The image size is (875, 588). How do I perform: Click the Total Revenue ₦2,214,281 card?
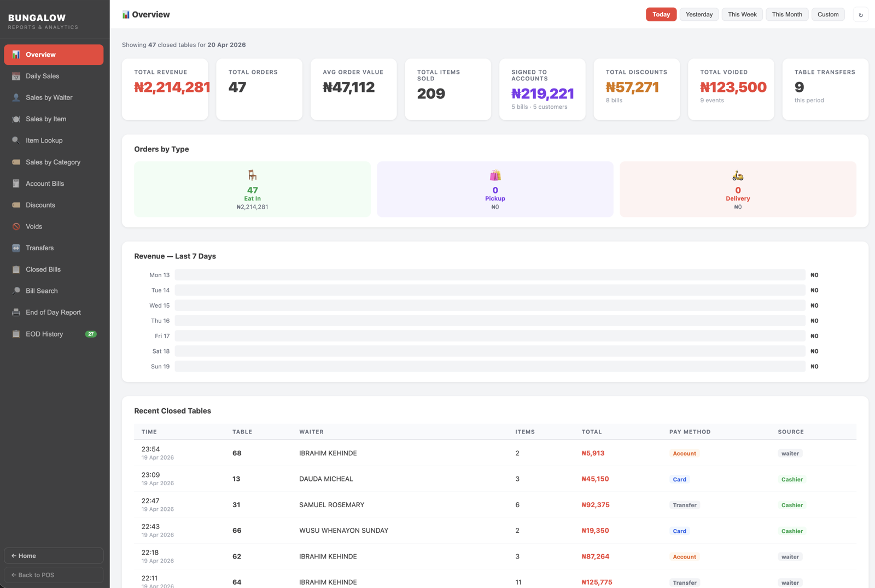tap(165, 89)
